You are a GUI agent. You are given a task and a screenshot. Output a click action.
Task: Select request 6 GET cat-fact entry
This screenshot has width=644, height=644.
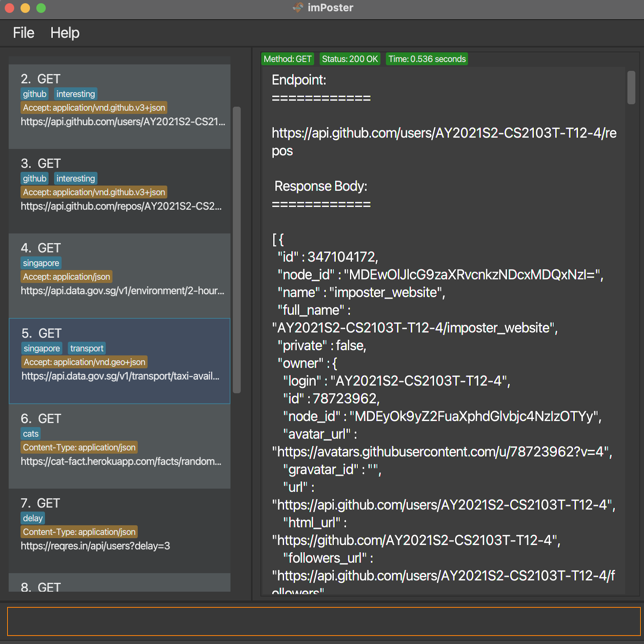[x=120, y=446]
